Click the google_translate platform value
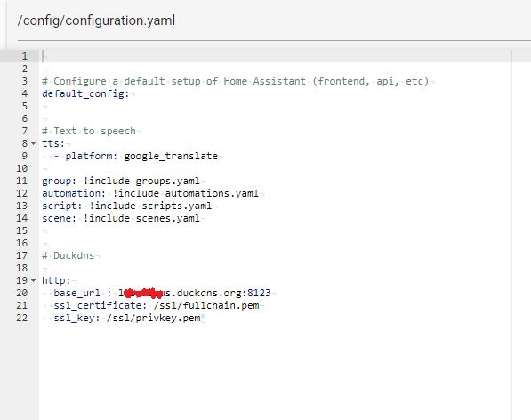The image size is (531, 420). 171,156
